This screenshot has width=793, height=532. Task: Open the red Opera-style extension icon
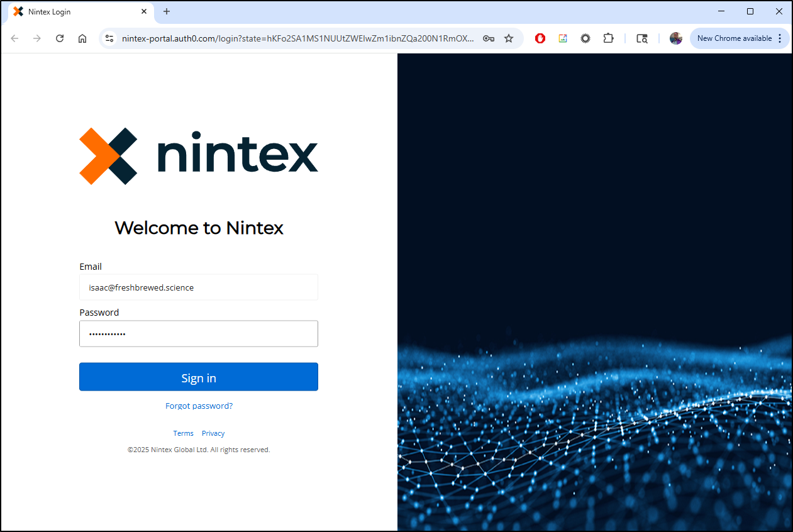pos(540,38)
